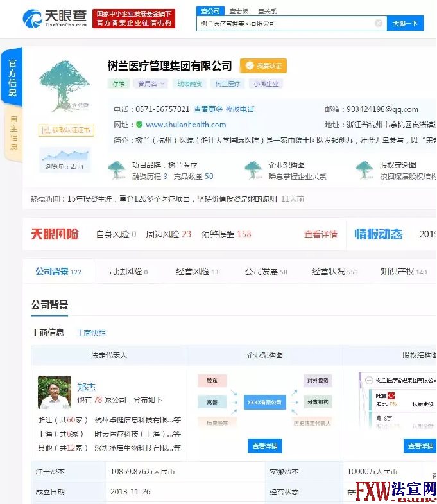
Task: Click the green verified shield beside website
Action: tap(139, 125)
